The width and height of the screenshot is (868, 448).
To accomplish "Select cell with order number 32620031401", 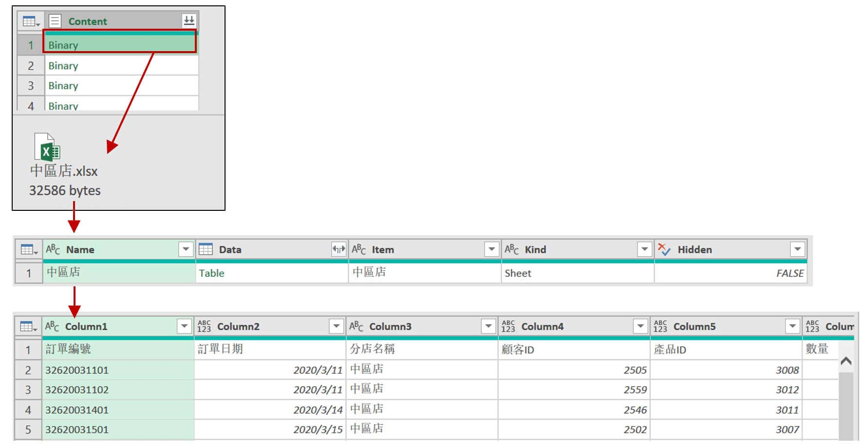I will pyautogui.click(x=77, y=410).
